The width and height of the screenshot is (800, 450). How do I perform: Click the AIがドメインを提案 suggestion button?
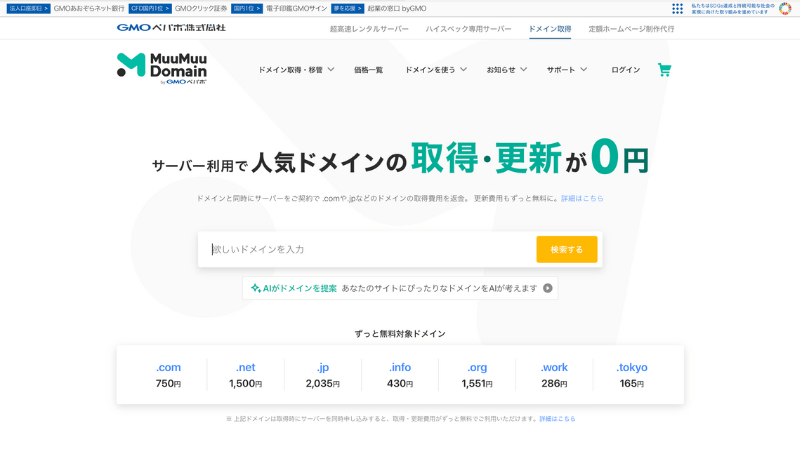[x=400, y=288]
